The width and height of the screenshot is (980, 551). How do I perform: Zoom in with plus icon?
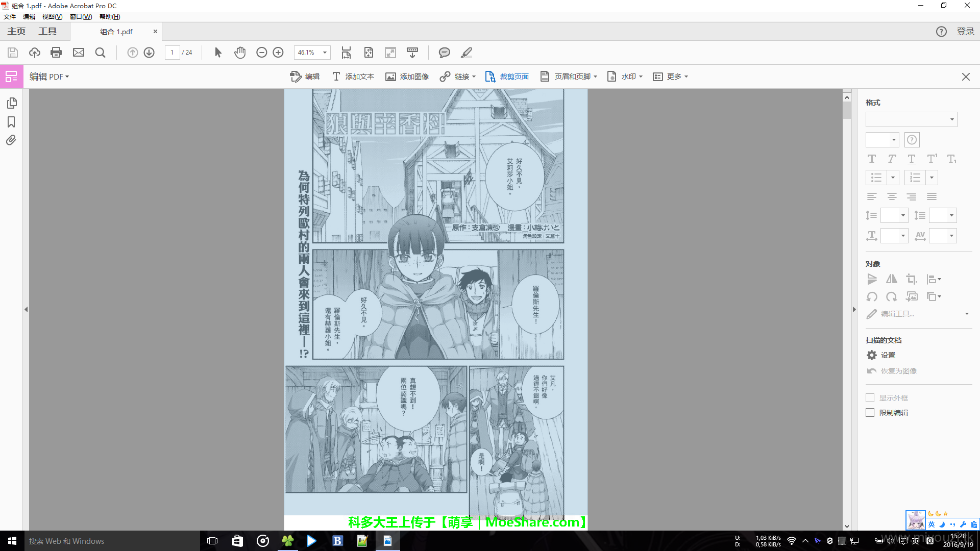click(278, 53)
